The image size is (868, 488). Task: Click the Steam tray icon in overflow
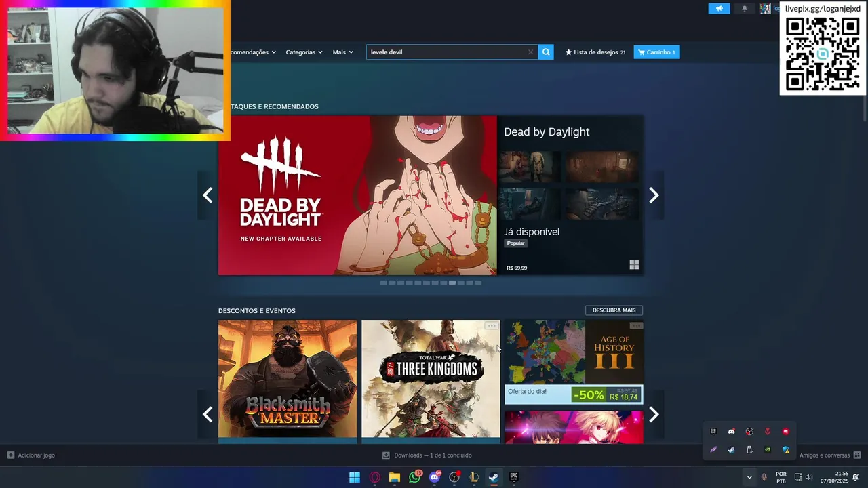click(731, 450)
